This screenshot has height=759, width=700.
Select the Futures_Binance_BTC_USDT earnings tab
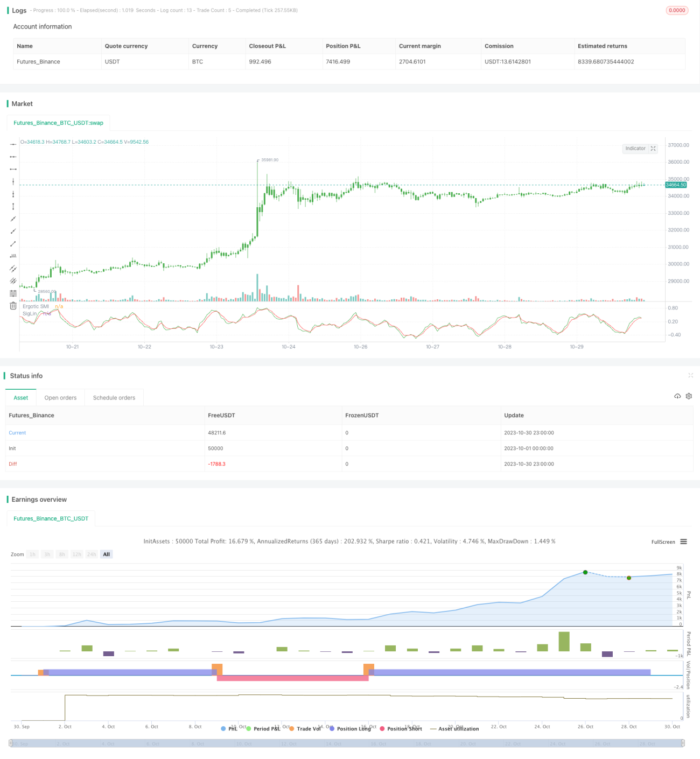[51, 518]
